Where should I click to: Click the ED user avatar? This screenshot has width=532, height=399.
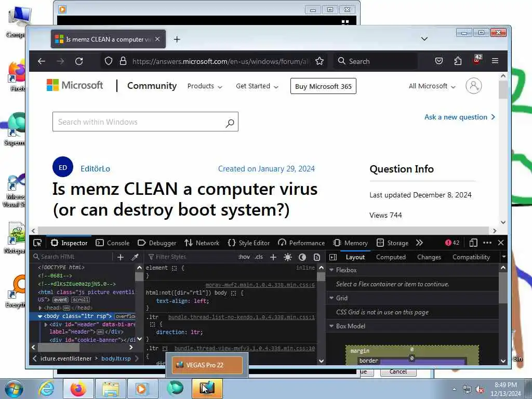(63, 167)
